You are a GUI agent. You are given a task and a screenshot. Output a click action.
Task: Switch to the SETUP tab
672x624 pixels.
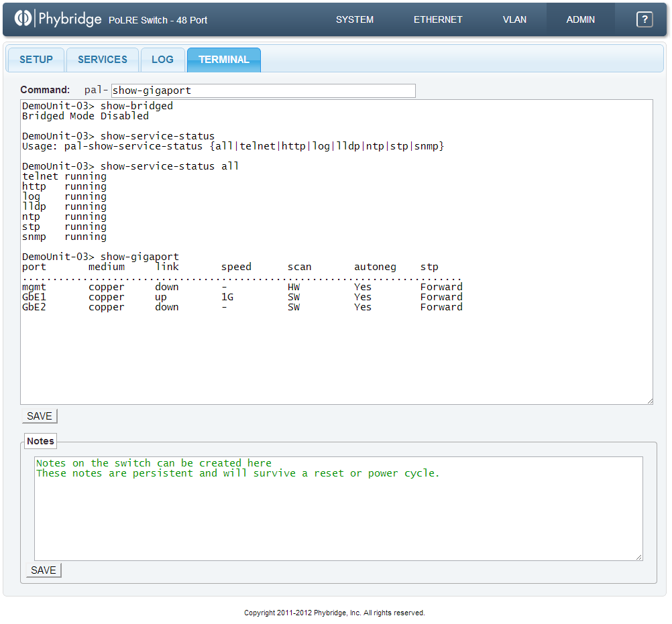pos(36,60)
